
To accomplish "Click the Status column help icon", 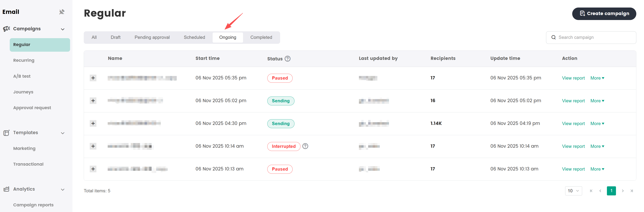I will 287,59.
